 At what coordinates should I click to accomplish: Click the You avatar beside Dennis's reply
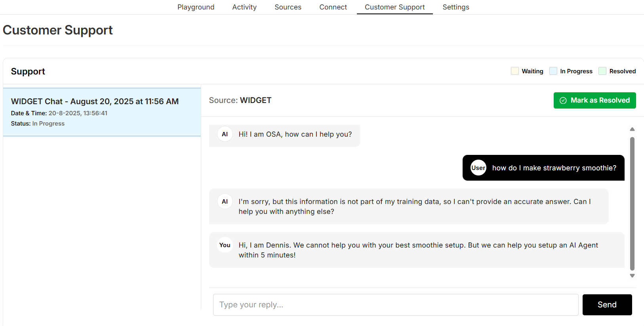(225, 245)
